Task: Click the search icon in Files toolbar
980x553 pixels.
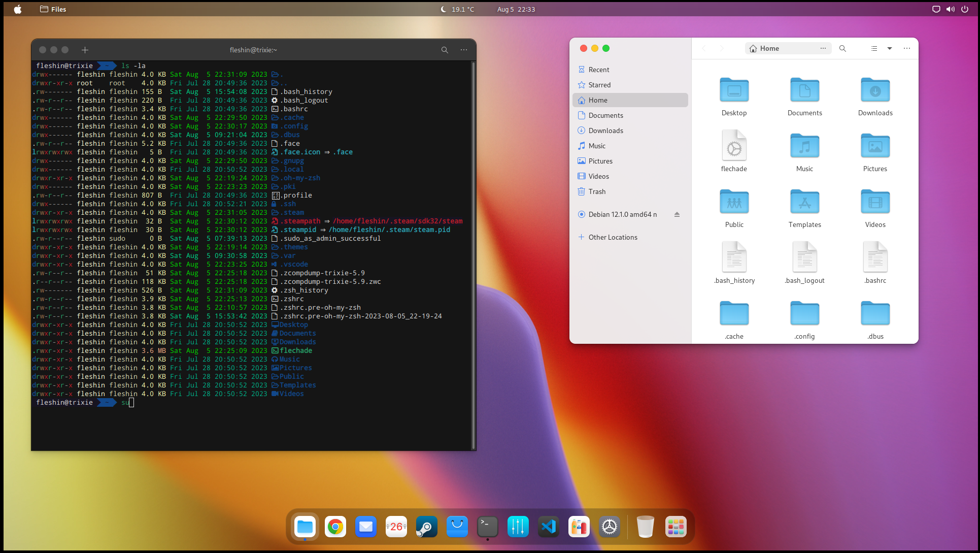Action: click(x=842, y=48)
